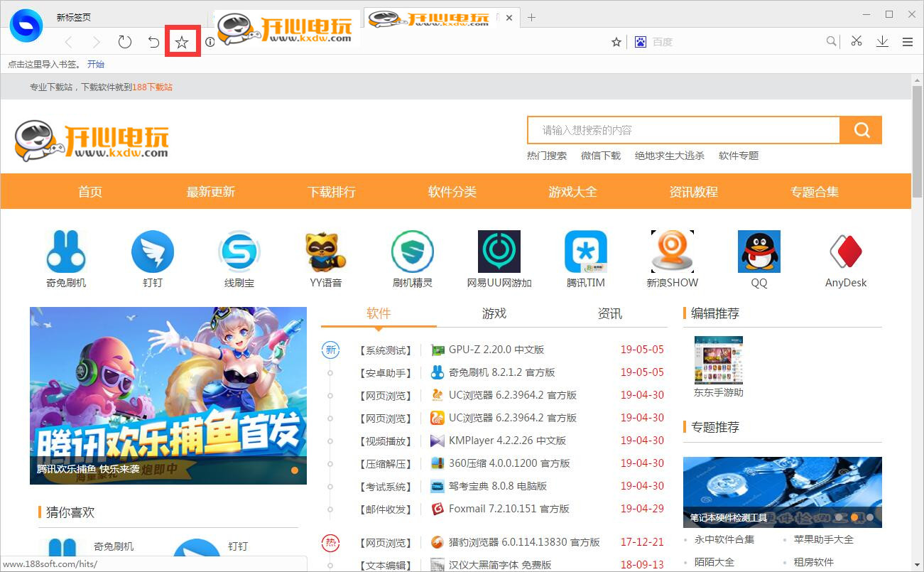This screenshot has height=572, width=924.
Task: Select the 腾讯TIM app icon
Action: (x=585, y=251)
